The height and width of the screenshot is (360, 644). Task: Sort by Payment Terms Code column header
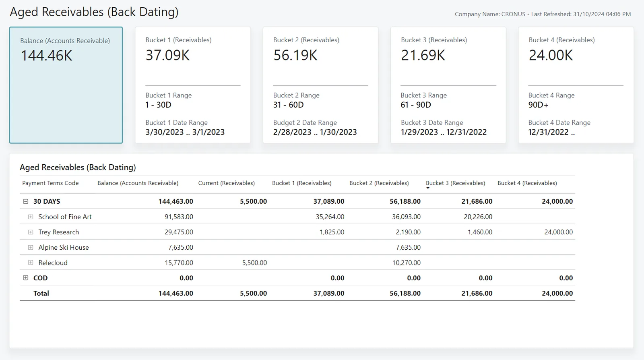50,183
